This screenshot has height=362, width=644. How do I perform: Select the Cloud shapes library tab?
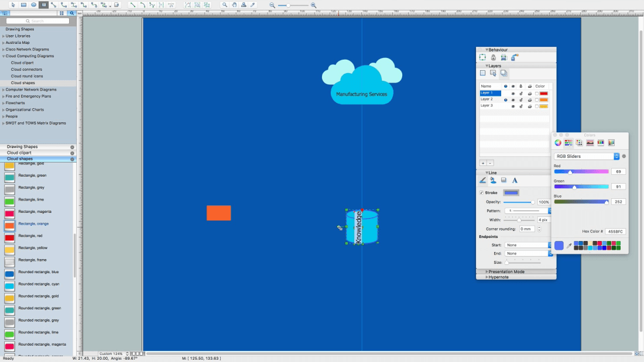click(x=20, y=159)
